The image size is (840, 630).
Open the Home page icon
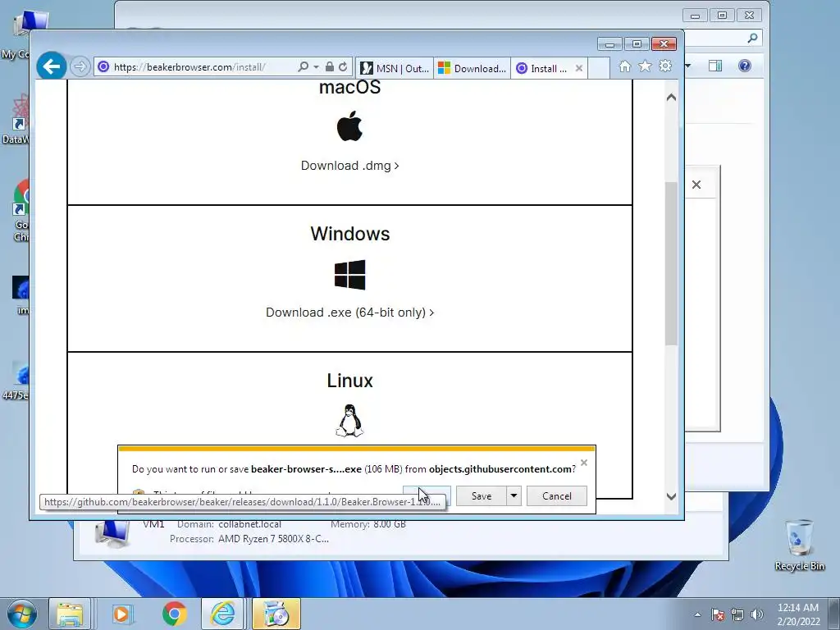pyautogui.click(x=624, y=66)
